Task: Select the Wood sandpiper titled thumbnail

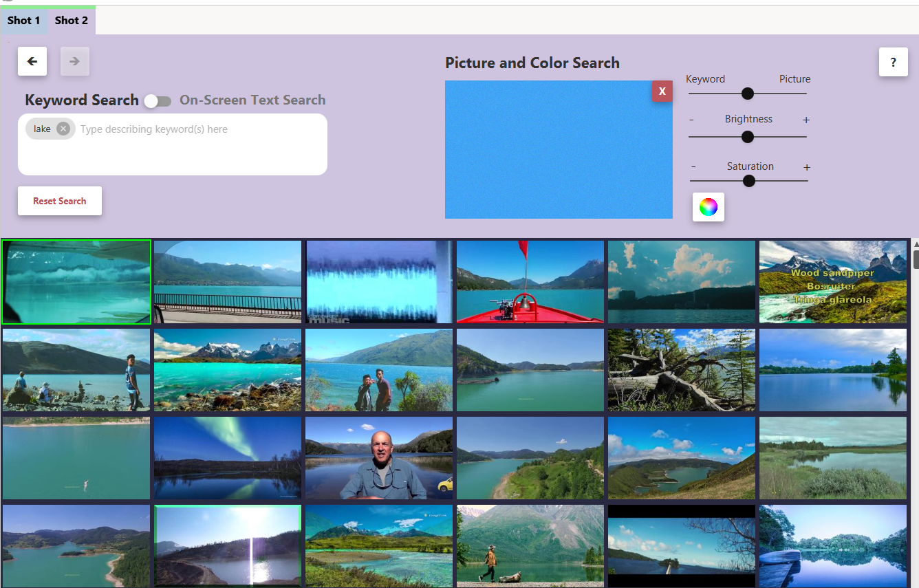Action: 833,282
